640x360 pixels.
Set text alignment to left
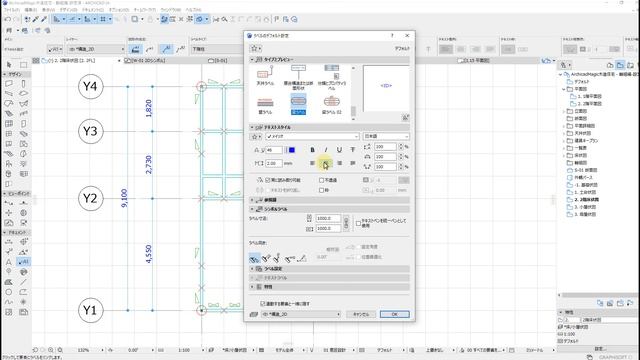(312, 163)
